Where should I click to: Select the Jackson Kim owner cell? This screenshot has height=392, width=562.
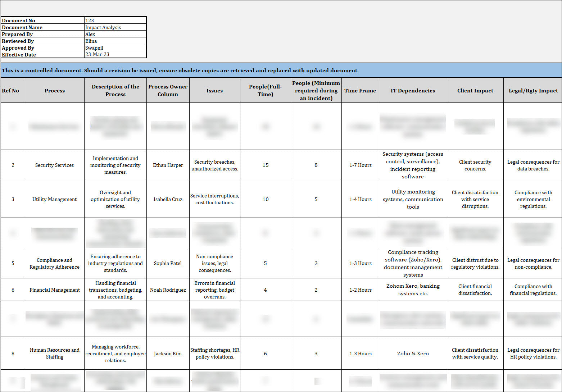coord(168,354)
